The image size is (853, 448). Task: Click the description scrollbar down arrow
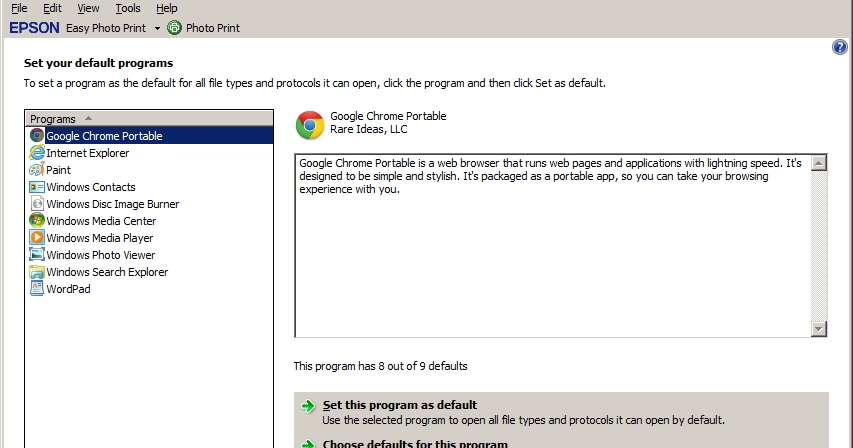click(819, 328)
